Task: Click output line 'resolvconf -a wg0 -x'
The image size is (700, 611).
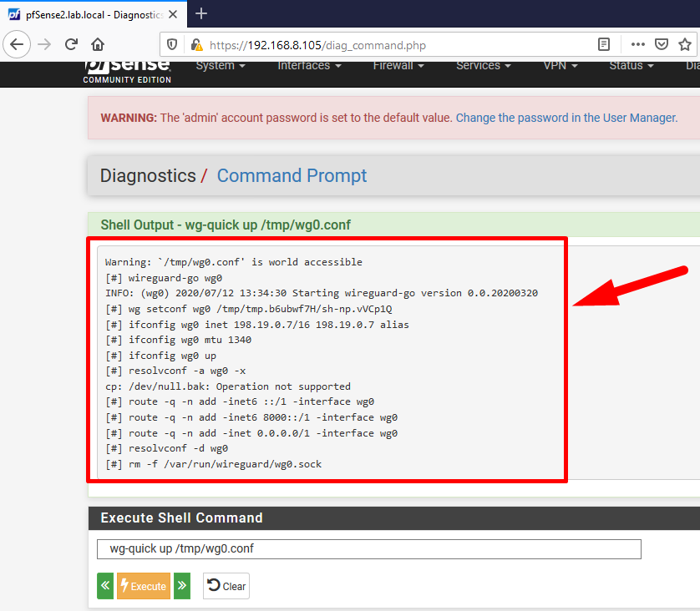Action: tap(175, 371)
